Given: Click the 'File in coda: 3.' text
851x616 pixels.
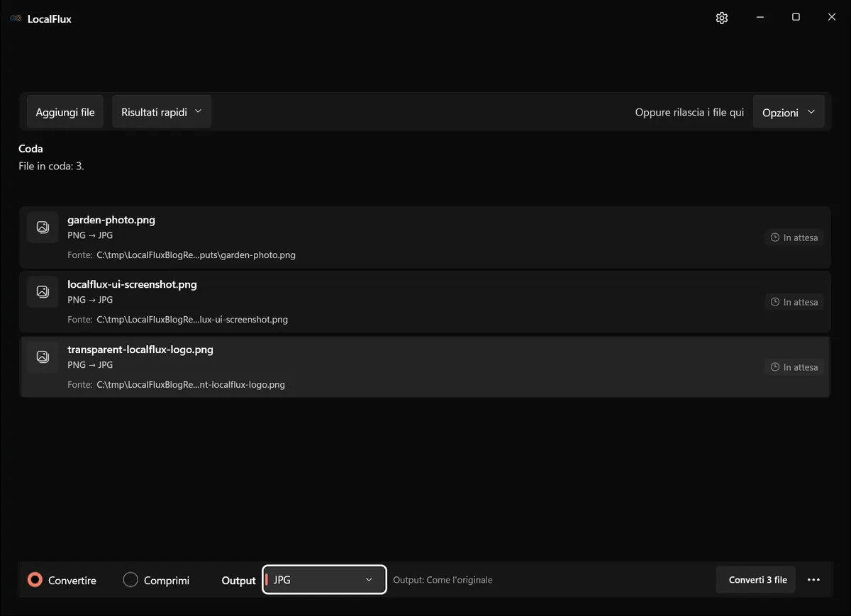Looking at the screenshot, I should click(51, 166).
